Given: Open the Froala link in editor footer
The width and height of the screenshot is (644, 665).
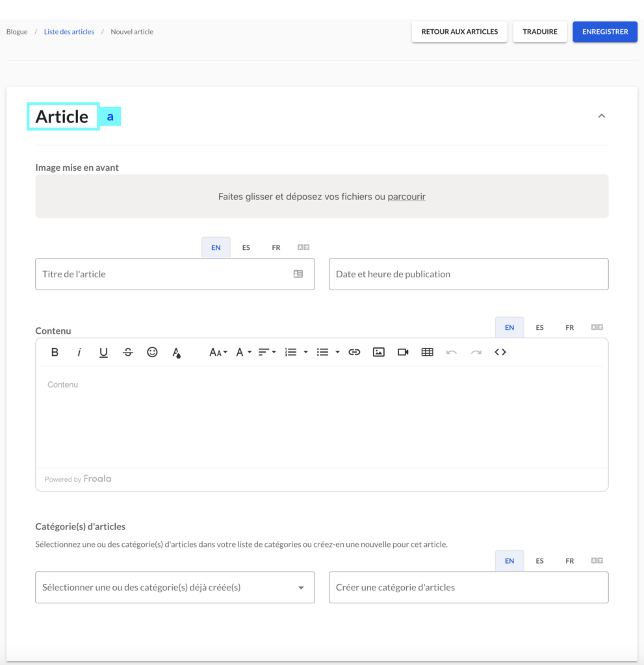Looking at the screenshot, I should click(97, 479).
